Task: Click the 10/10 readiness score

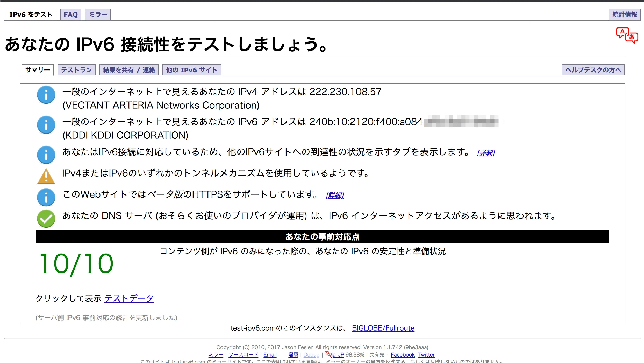Action: tap(76, 264)
